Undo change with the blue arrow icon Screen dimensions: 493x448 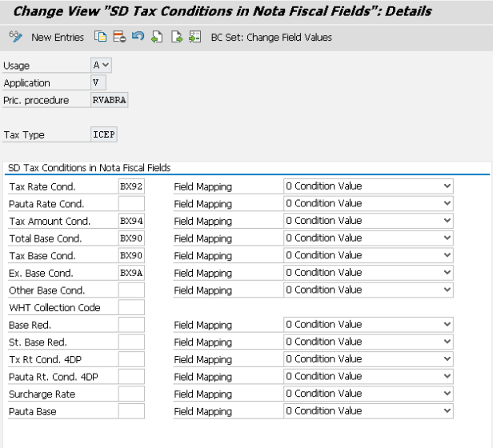click(x=138, y=37)
